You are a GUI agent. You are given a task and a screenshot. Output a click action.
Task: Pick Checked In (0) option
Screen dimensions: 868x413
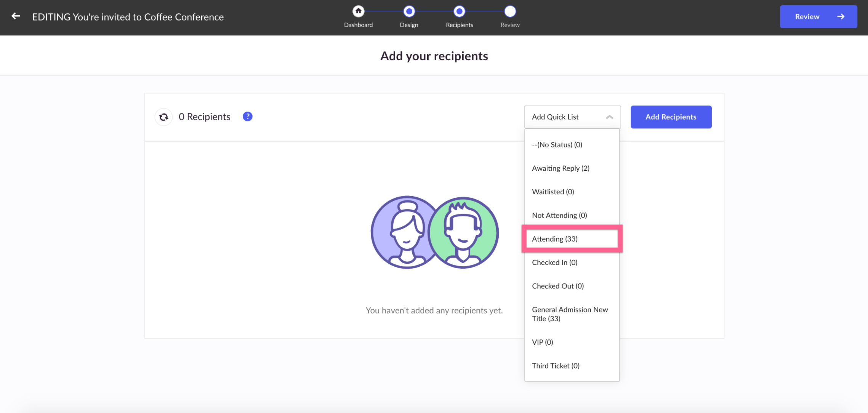(x=572, y=263)
